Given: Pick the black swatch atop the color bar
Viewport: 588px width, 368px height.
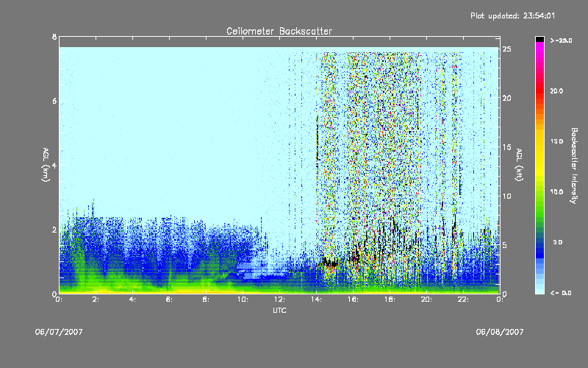Looking at the screenshot, I should click(539, 39).
